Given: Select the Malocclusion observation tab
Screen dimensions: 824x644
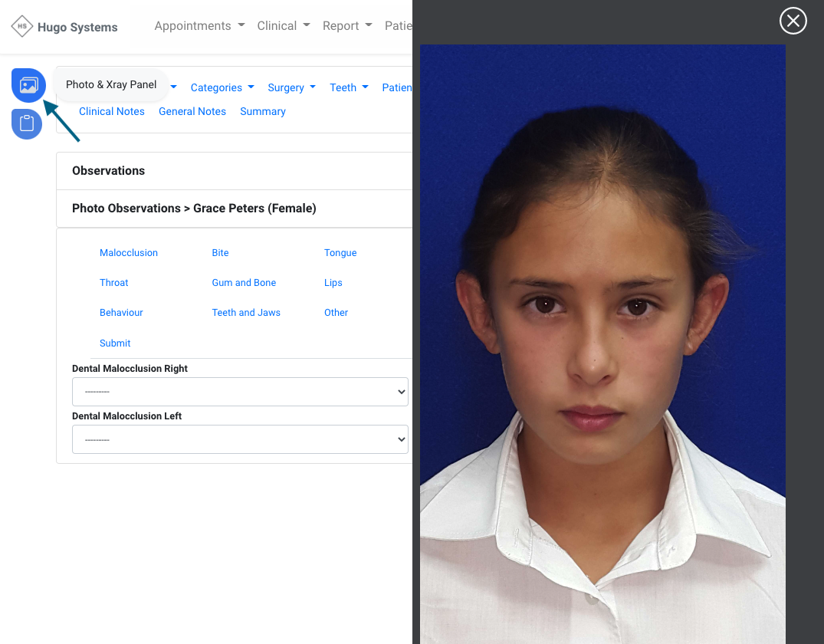Looking at the screenshot, I should 129,253.
